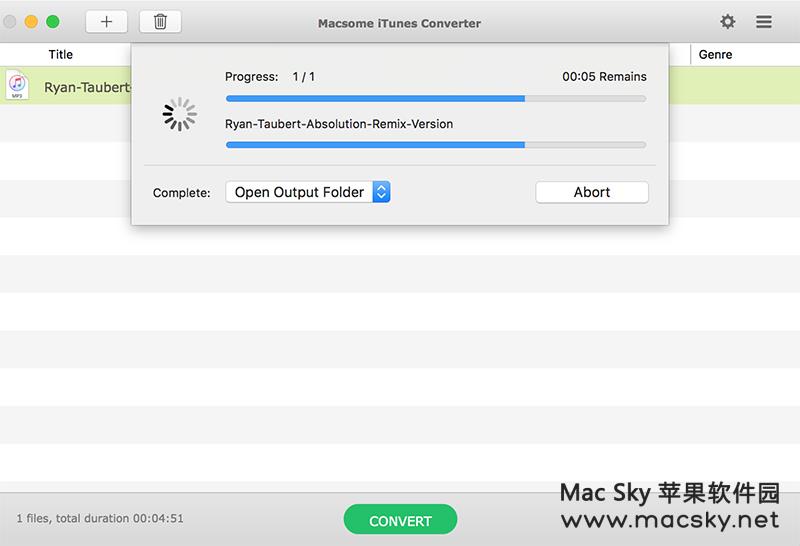
Task: Click the 00:05 Remains text
Action: [604, 77]
